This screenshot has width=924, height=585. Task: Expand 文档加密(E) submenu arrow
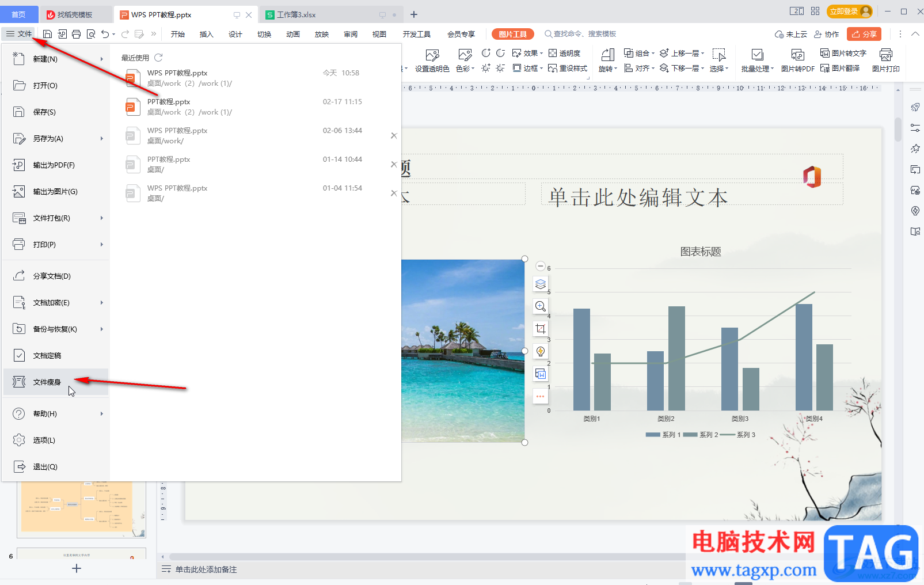pyautogui.click(x=101, y=302)
